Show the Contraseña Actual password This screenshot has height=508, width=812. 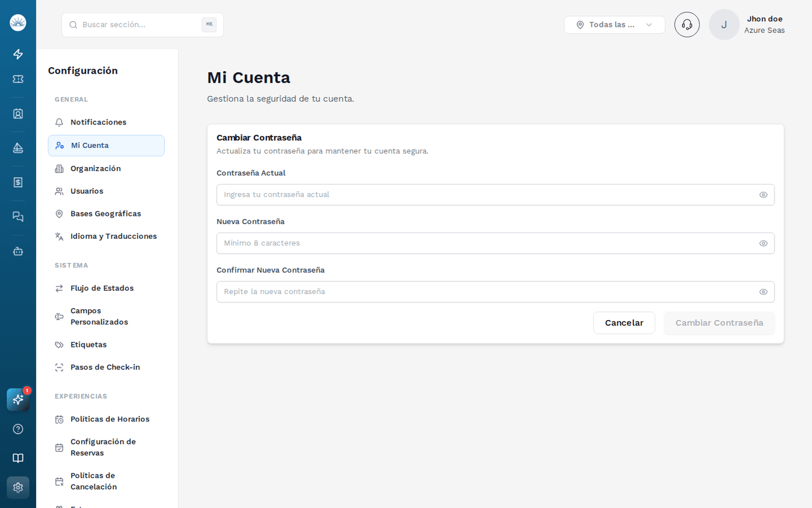tap(763, 195)
